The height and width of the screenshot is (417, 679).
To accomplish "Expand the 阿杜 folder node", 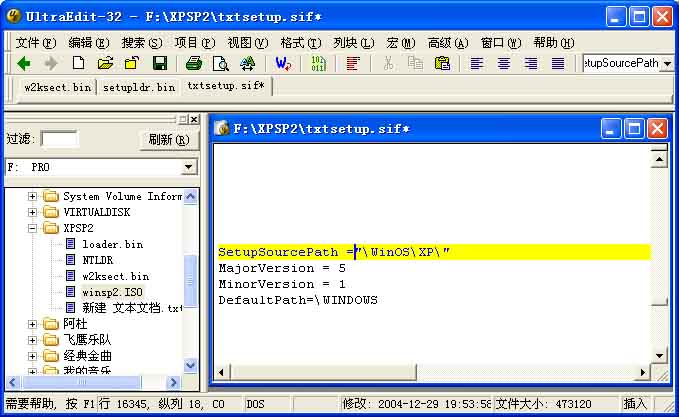I will point(32,324).
